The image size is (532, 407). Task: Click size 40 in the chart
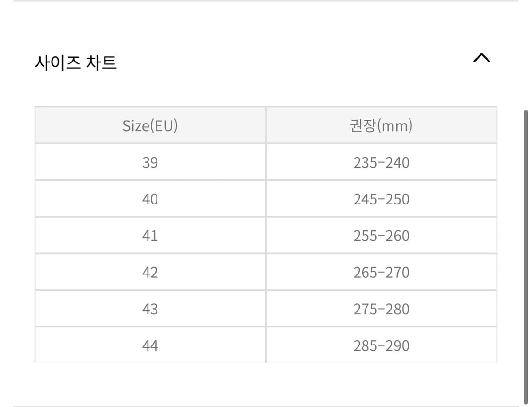150,199
